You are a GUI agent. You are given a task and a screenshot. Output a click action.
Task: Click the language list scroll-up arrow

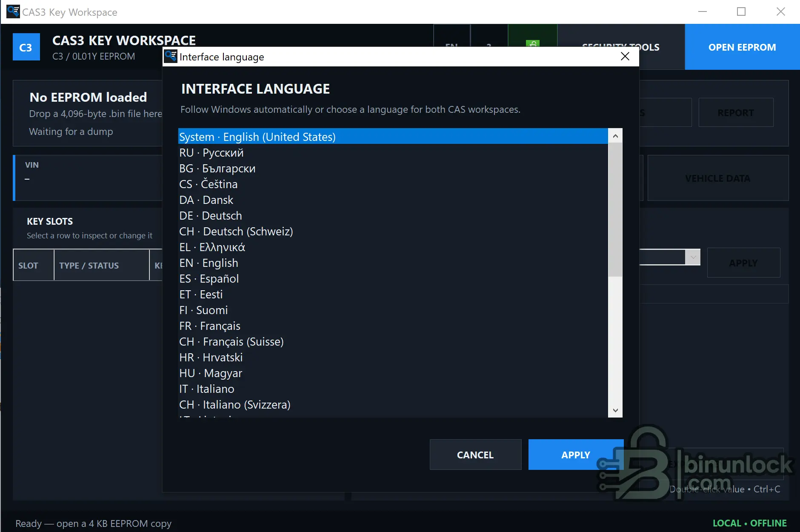point(615,136)
